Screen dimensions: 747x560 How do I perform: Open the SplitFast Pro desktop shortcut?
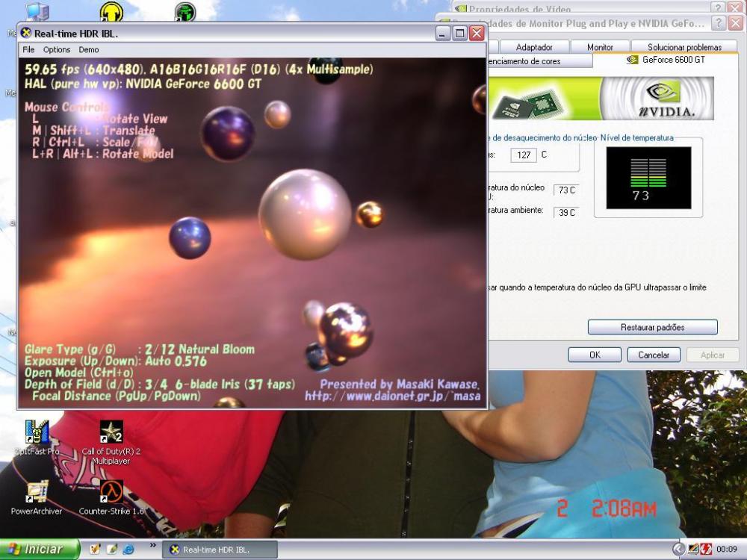coord(37,434)
